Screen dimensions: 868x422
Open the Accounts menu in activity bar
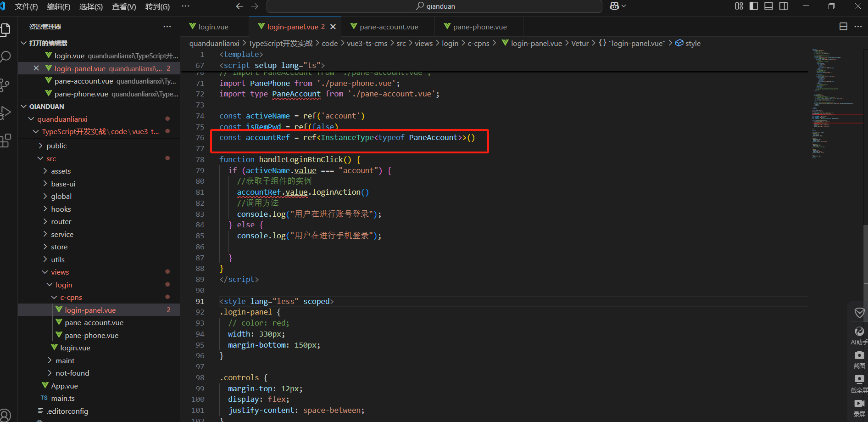[x=6, y=415]
